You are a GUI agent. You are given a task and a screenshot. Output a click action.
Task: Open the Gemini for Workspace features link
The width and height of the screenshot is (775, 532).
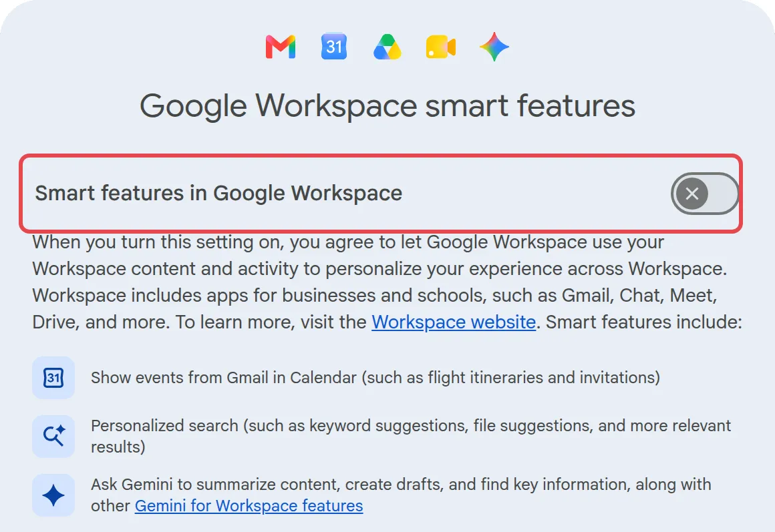(249, 506)
